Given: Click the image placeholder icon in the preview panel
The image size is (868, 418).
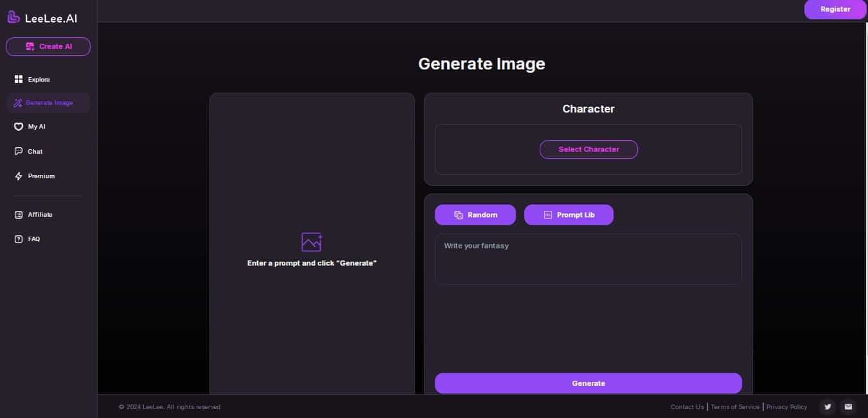Looking at the screenshot, I should [x=312, y=242].
